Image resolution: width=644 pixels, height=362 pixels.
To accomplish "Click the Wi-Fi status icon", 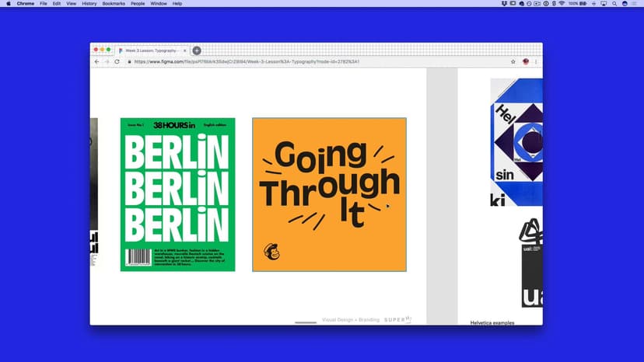I will (x=562, y=4).
